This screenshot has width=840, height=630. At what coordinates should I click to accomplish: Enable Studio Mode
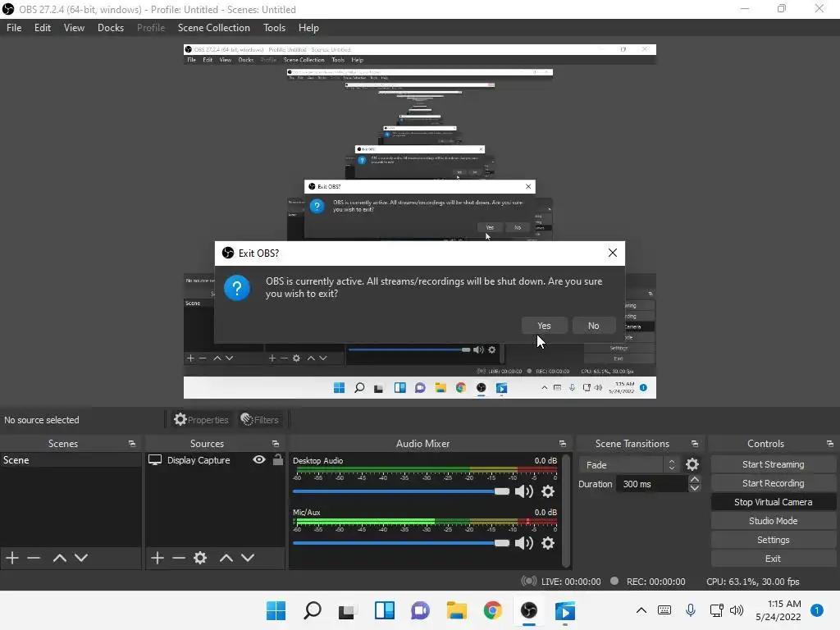[773, 521]
